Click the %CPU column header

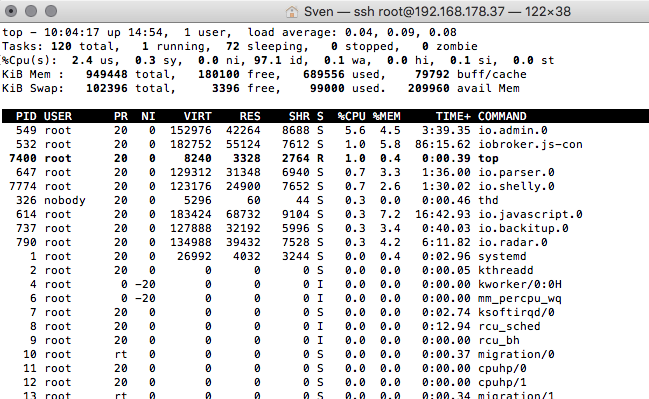click(x=351, y=116)
